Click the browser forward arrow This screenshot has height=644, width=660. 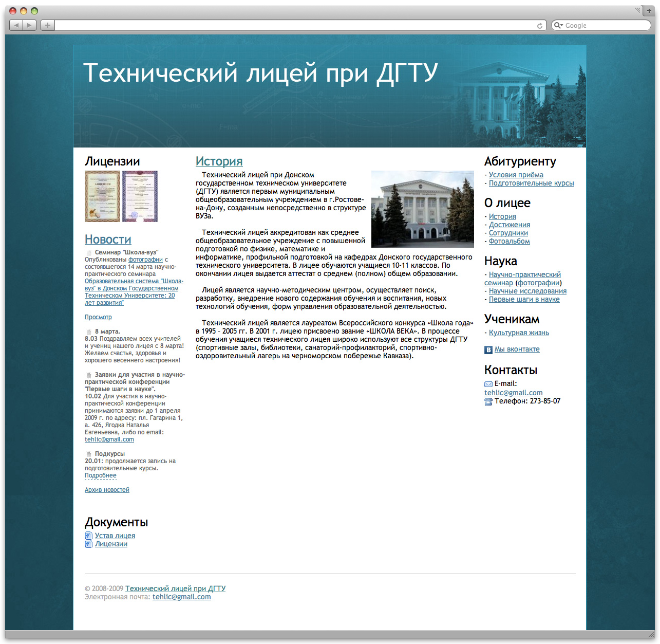(x=29, y=24)
